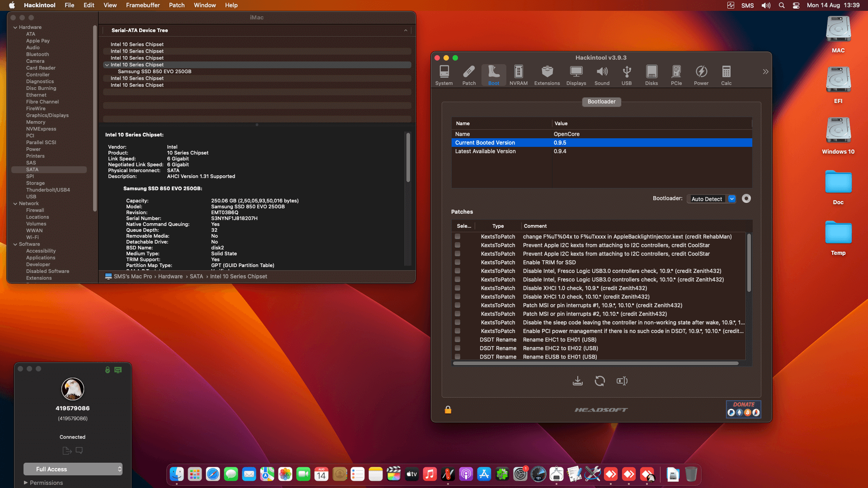Open the Sound tab in Hackintool
Screen dimensions: 868x488
[x=602, y=75]
